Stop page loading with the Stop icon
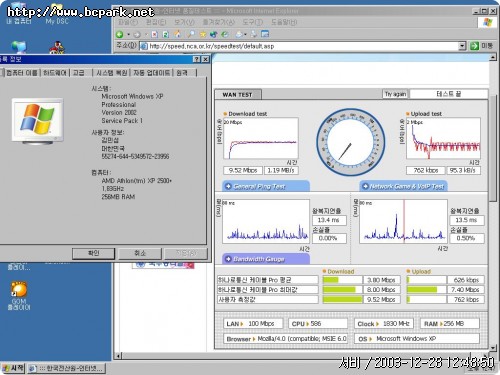500x375 pixels. coord(155,34)
